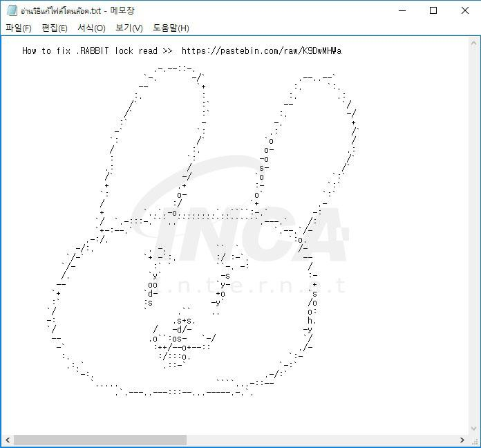The width and height of the screenshot is (481, 448).
Task: Close the Notepad window
Action: click(x=464, y=10)
